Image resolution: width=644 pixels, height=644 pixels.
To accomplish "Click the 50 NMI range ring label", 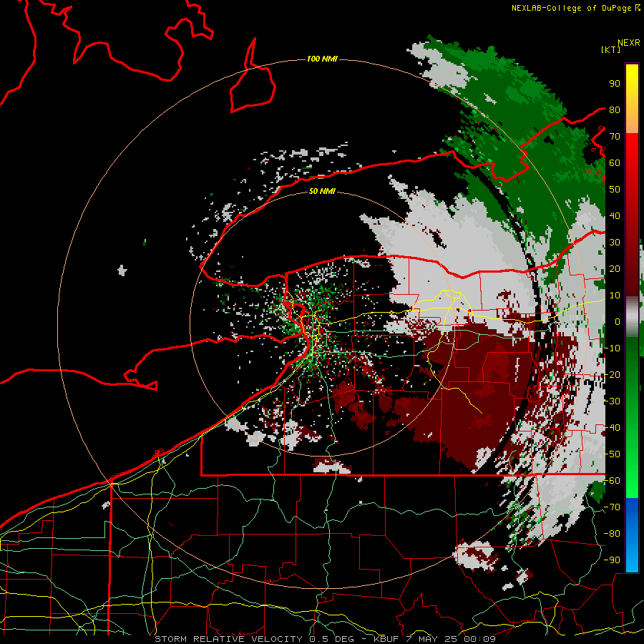I will click(322, 191).
